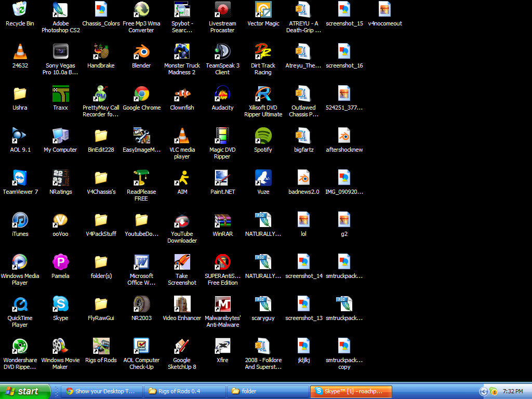Select the jkljlkj image file
The height and width of the screenshot is (399, 532).
pyautogui.click(x=303, y=346)
